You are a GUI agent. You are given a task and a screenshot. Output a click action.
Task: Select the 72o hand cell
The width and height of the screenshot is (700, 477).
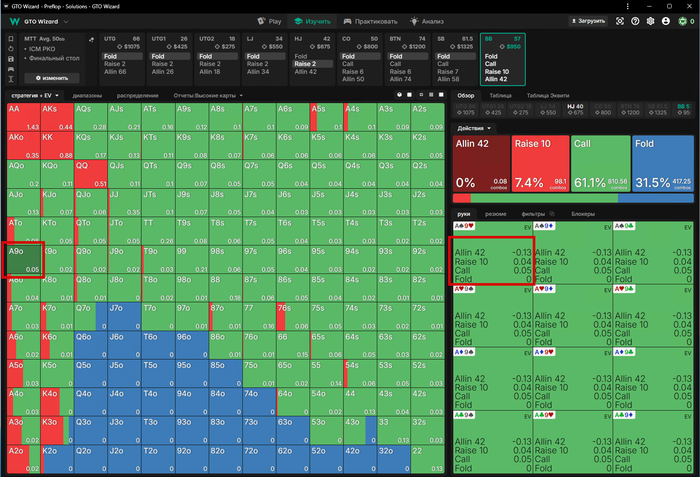click(x=259, y=459)
